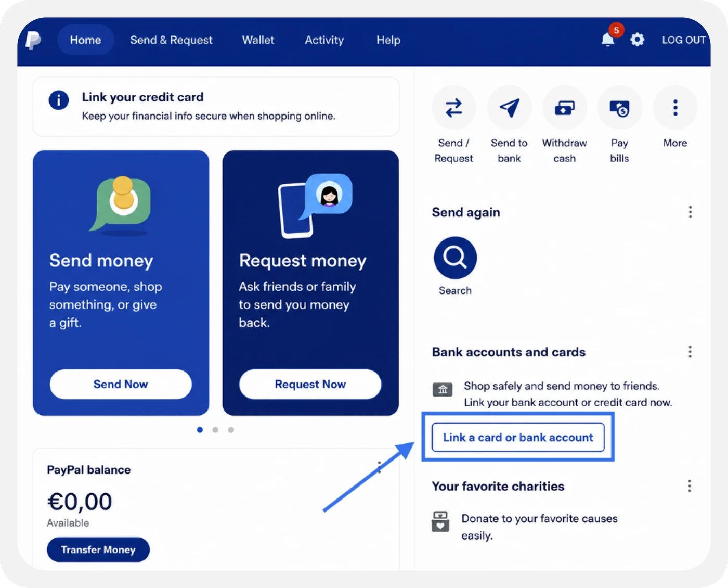Screen dimensions: 728x588
Task: Select the second carousel dot
Action: coord(215,430)
